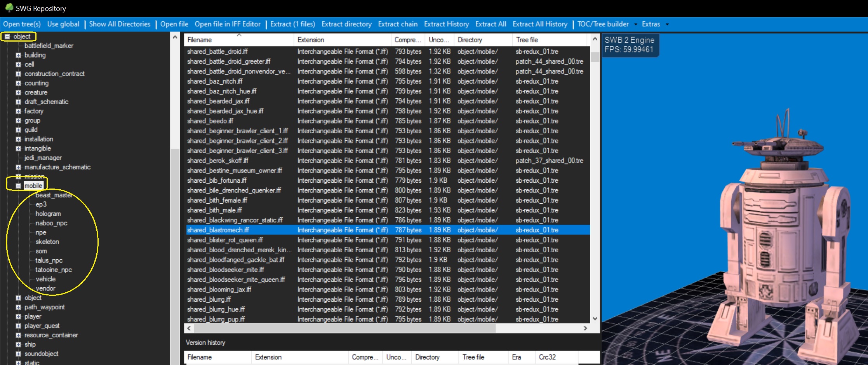Click Extract History

pyautogui.click(x=446, y=24)
